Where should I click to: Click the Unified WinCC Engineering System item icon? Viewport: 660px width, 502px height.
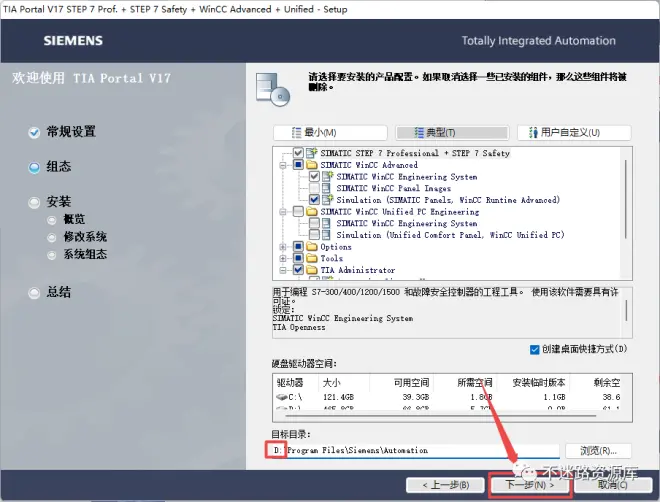coord(327,223)
